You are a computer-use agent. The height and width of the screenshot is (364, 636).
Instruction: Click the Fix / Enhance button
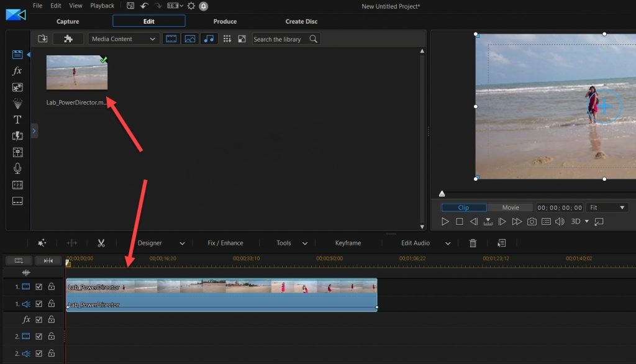[226, 242]
